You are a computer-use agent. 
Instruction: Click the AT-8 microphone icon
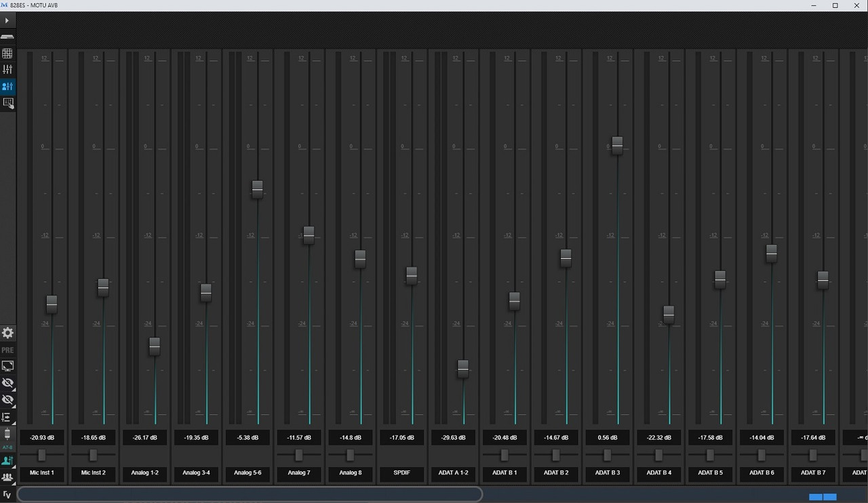click(7, 437)
